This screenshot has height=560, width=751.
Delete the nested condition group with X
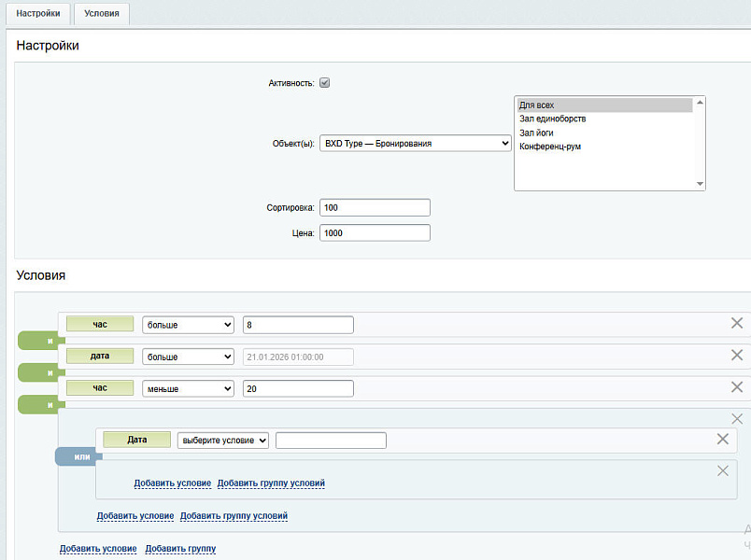click(x=737, y=419)
